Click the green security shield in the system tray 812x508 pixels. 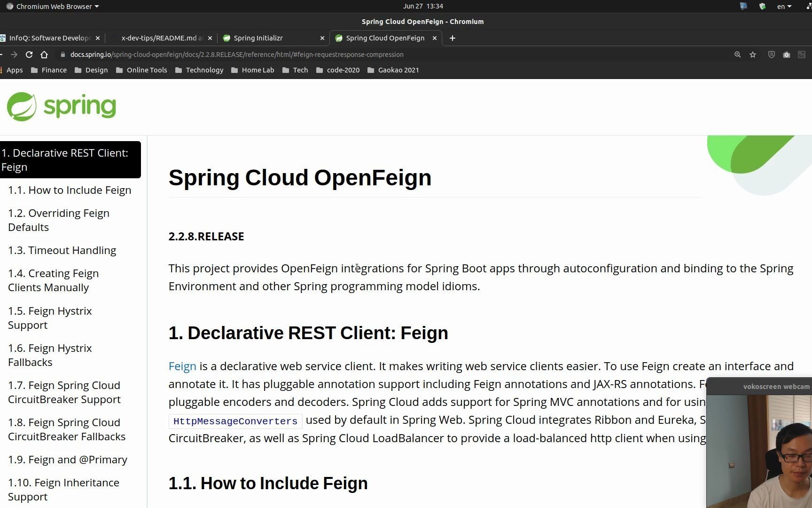pyautogui.click(x=763, y=6)
